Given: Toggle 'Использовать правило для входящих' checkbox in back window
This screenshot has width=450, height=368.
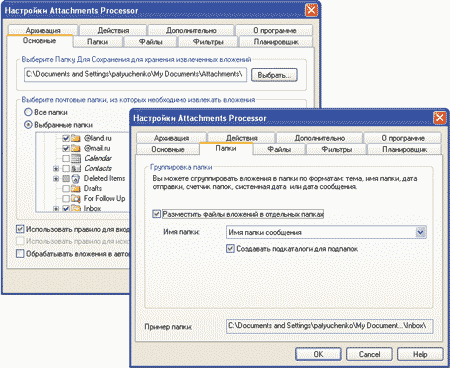Looking at the screenshot, I should (x=20, y=229).
